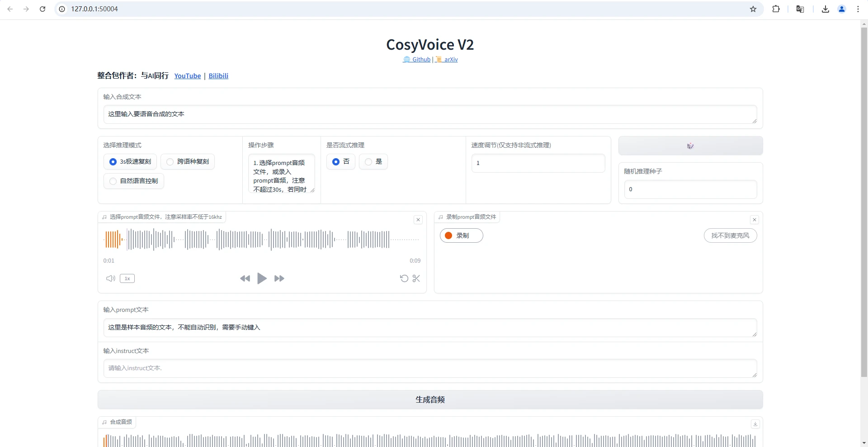Click on the prompt audio waveform
Screen dimensions: 868x447
tap(262, 240)
